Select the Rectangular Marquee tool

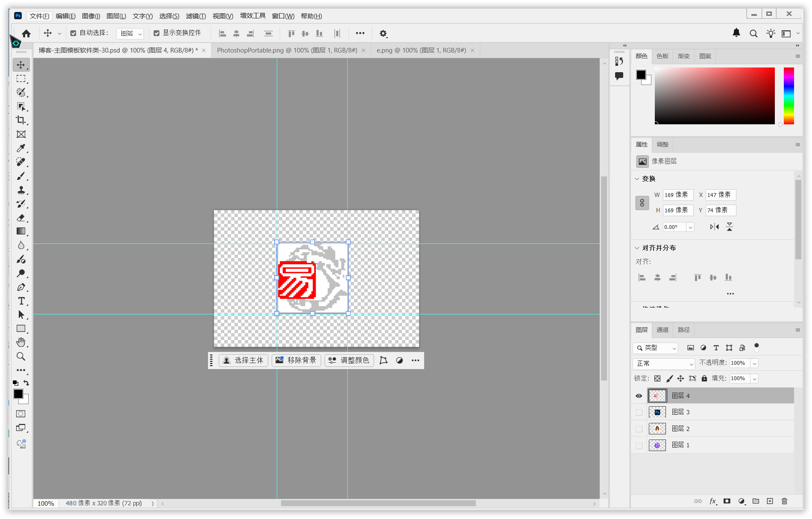21,79
